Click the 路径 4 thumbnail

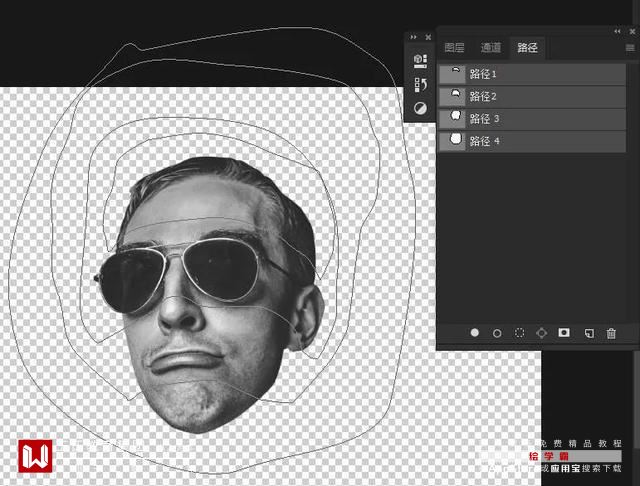455,141
